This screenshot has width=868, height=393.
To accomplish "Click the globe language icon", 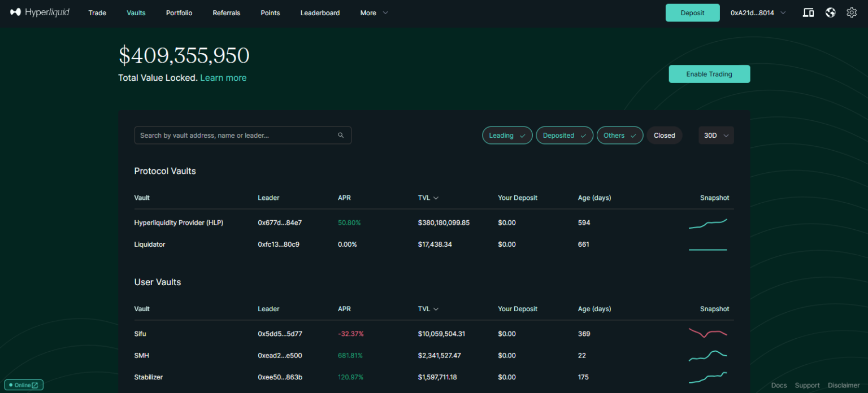I will [830, 12].
